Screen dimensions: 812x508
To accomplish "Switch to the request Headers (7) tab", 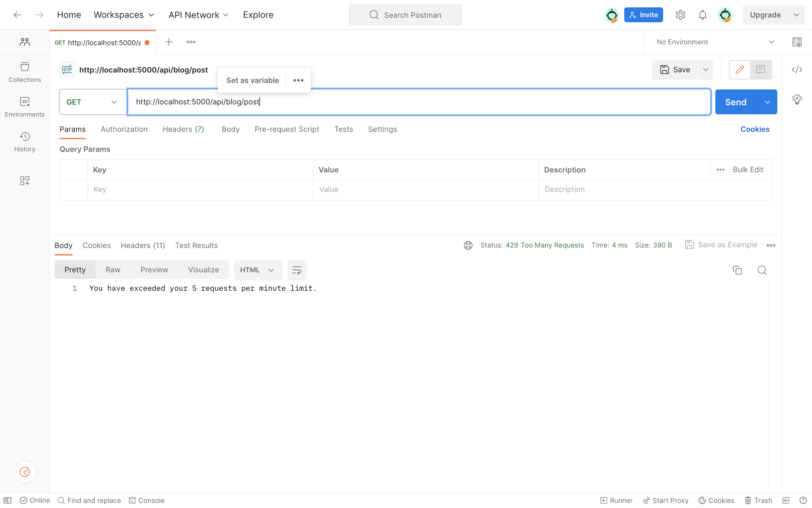I will [183, 129].
